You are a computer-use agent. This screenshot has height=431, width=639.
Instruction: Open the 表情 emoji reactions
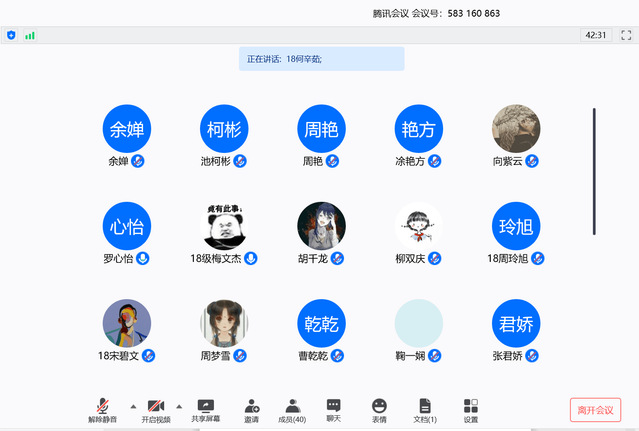point(379,406)
